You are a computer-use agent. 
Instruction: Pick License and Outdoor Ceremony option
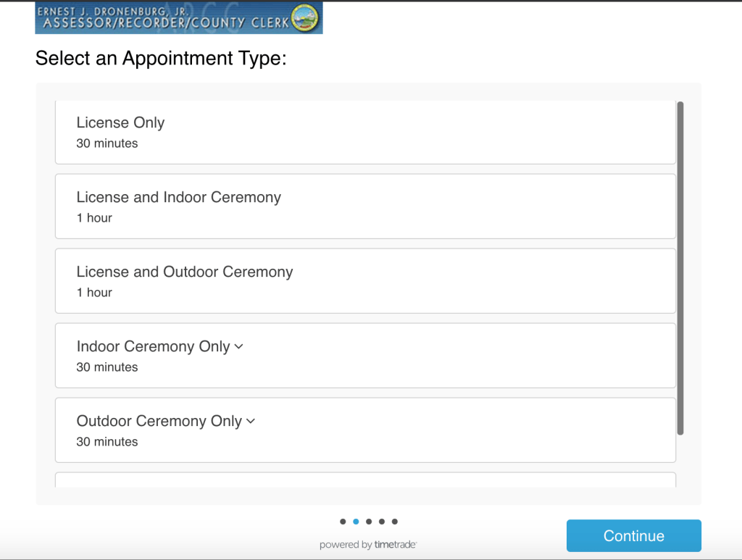coord(365,281)
